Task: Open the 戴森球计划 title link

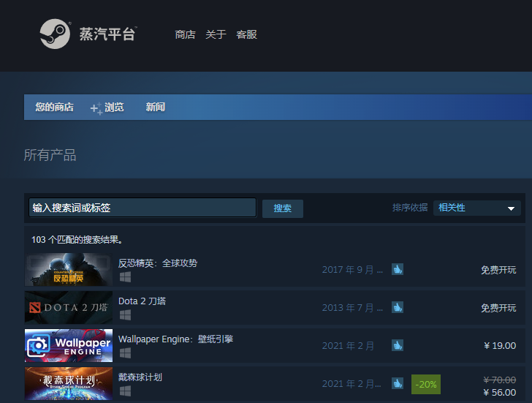Action: pos(140,377)
